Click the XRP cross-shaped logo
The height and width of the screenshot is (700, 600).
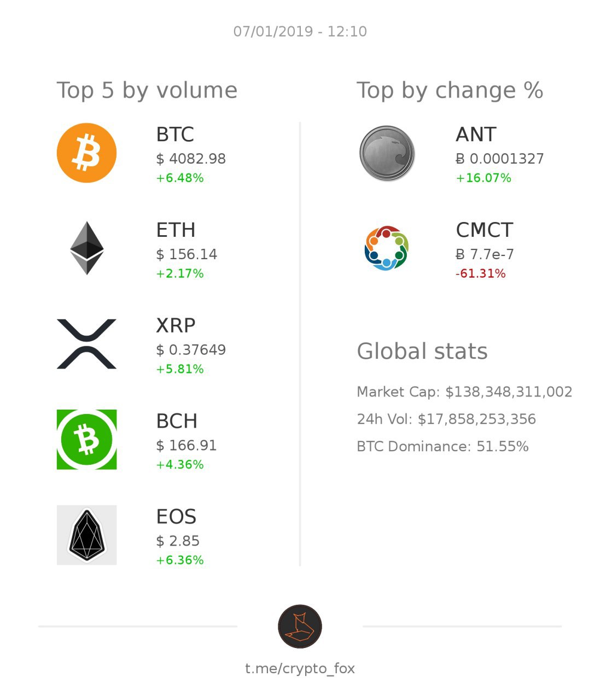point(86,344)
